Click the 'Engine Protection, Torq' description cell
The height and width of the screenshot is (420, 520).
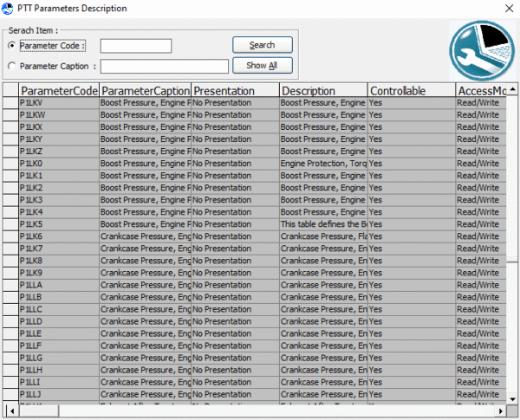[323, 164]
